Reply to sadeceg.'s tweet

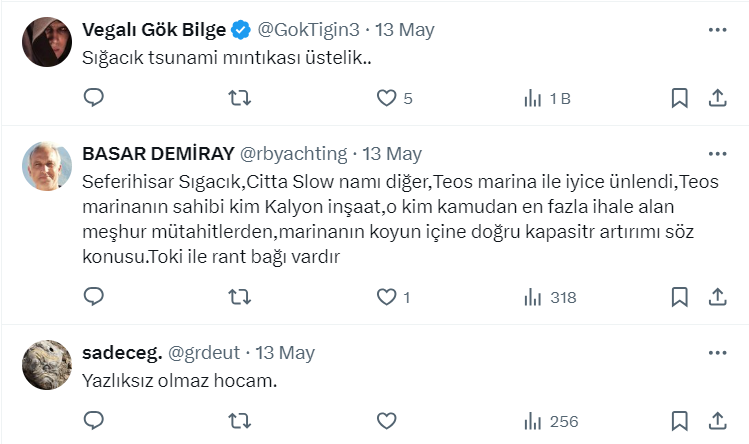point(93,421)
